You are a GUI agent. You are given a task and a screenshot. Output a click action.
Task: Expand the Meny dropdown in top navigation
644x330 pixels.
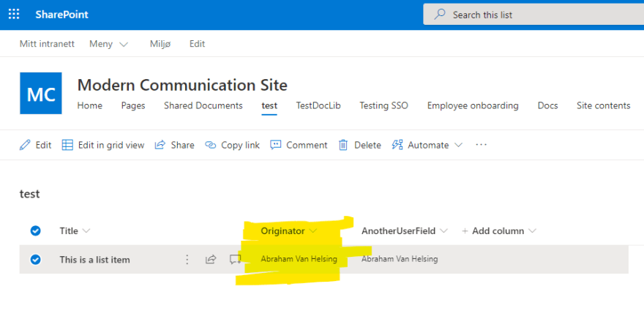[108, 44]
